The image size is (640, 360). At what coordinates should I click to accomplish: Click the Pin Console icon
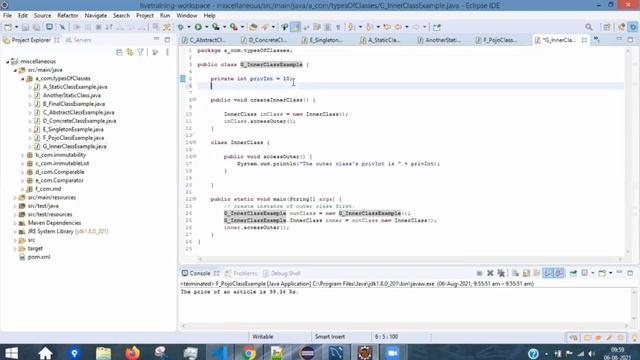point(573,273)
